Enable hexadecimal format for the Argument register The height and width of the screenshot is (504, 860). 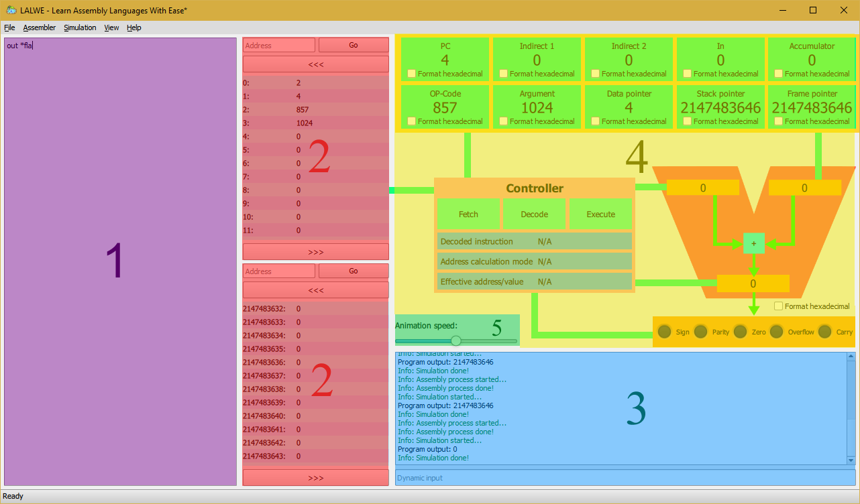pos(503,121)
